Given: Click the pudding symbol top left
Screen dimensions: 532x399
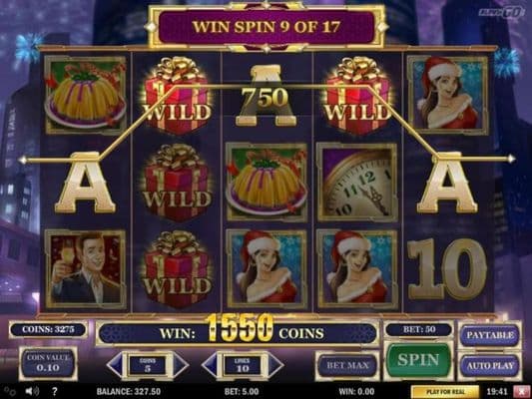Looking at the screenshot, I should pyautogui.click(x=86, y=95).
